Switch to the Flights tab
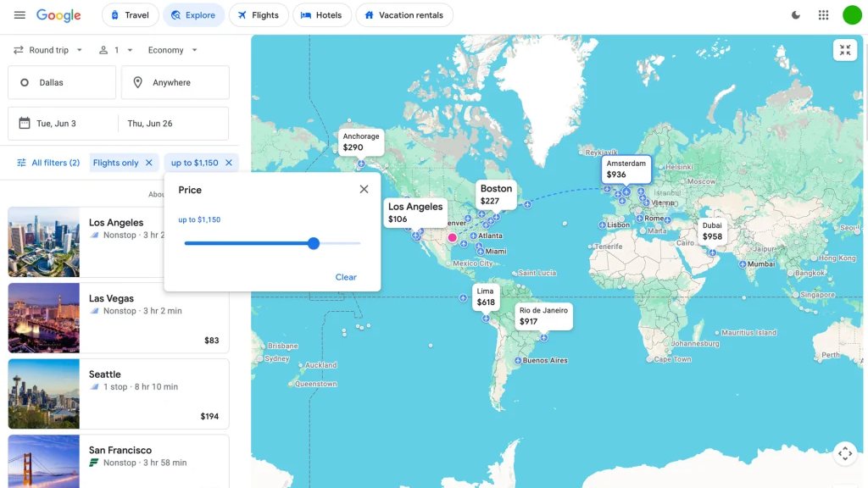 point(259,14)
